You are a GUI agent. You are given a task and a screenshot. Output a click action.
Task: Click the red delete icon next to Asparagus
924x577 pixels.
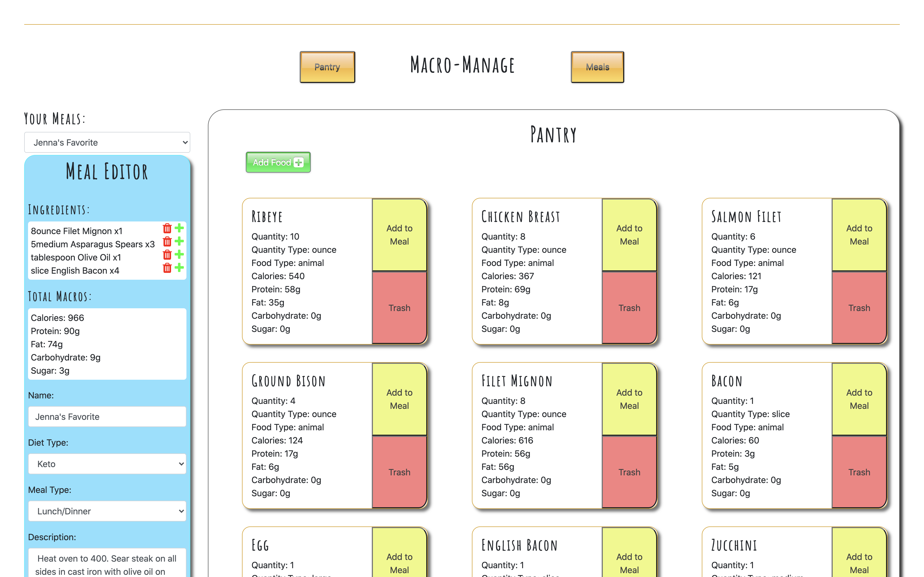pyautogui.click(x=166, y=243)
